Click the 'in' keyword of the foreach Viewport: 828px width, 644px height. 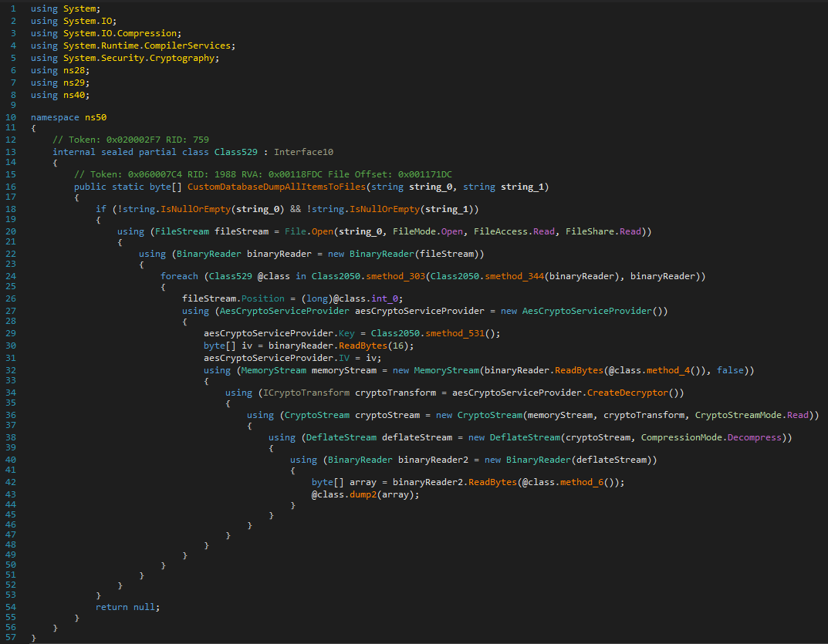(301, 276)
